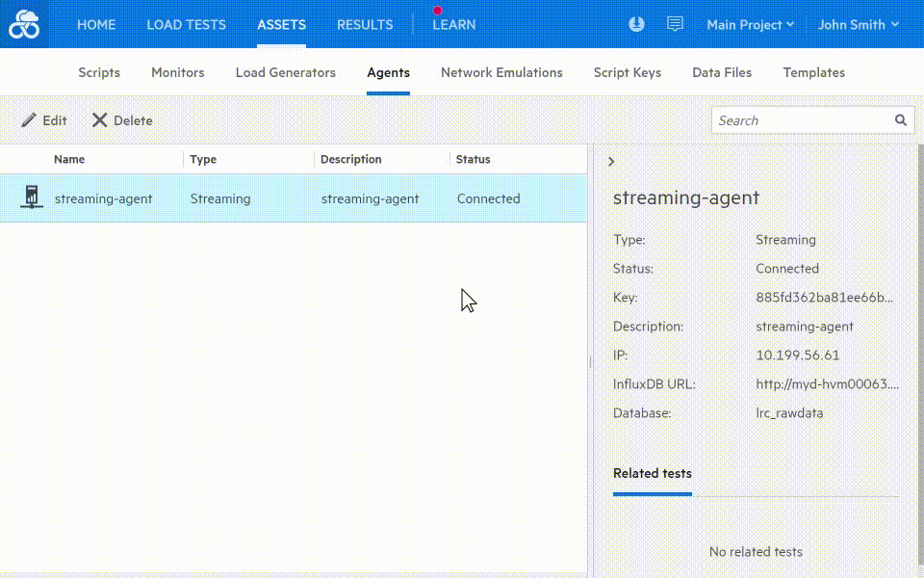This screenshot has height=578, width=924.
Task: Sort by the Status column header
Action: pos(473,159)
